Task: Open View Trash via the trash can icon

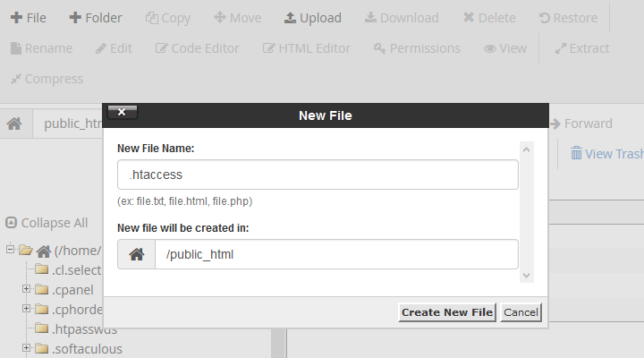Action: [576, 153]
